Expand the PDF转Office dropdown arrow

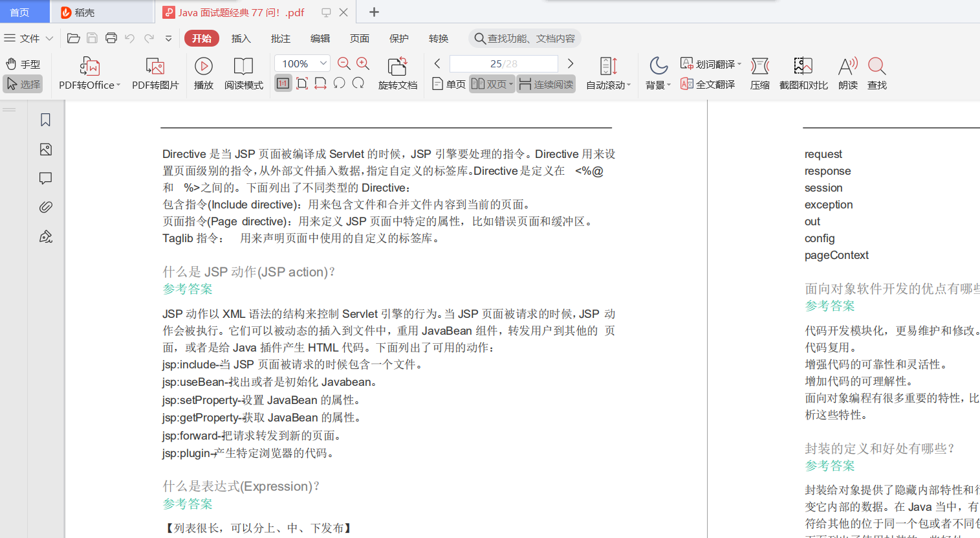point(118,85)
